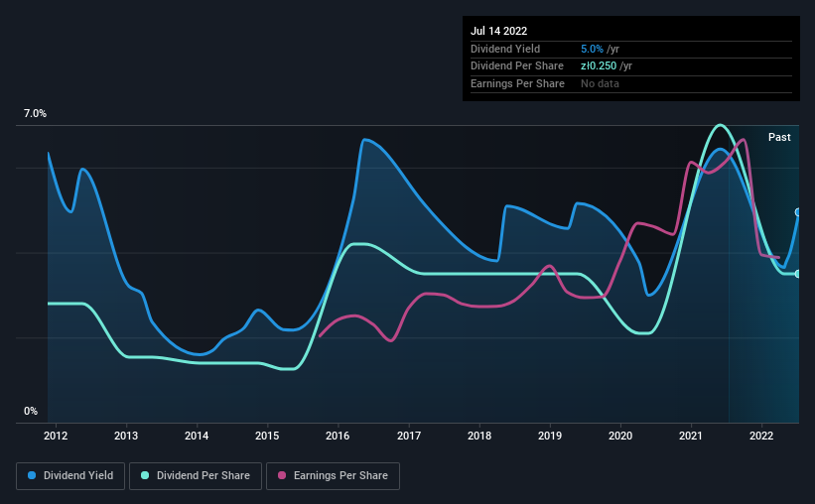Viewport: 815px width, 504px height.
Task: Click the tooltip date Jul 14 2022
Action: point(498,31)
